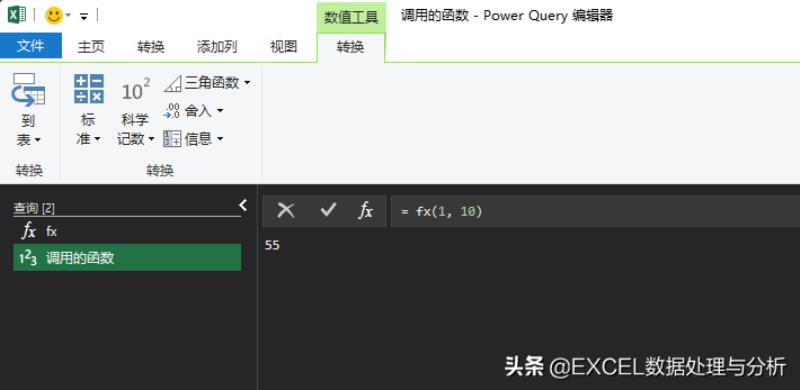Click the 到表 convert-to-table icon
Screen dimensions: 800x390
point(28,89)
